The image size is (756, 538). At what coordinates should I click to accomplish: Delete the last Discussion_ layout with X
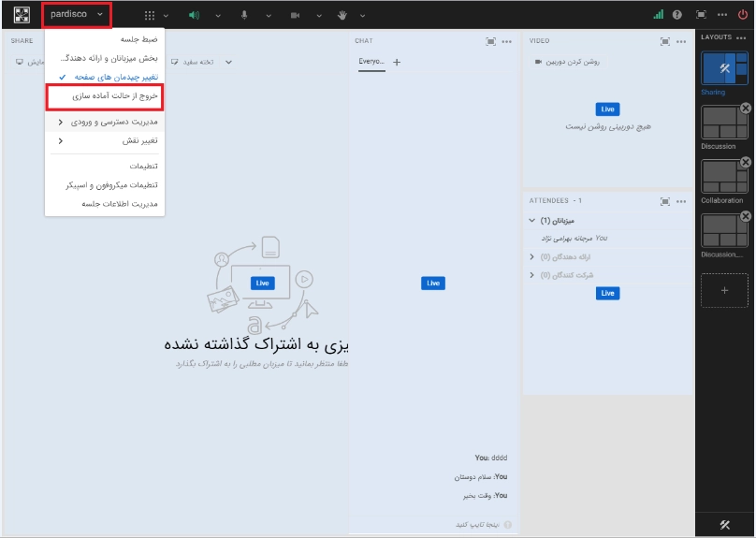click(746, 216)
